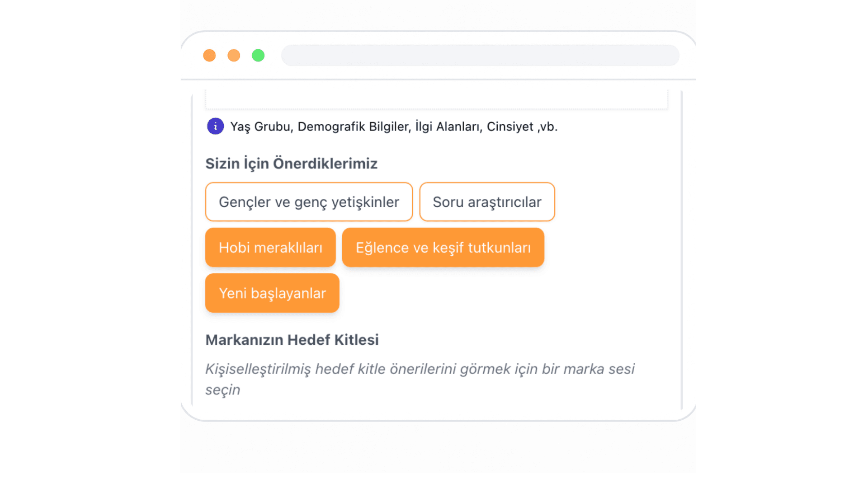Click the browser address bar
Image resolution: width=868 pixels, height=488 pixels.
click(x=481, y=55)
